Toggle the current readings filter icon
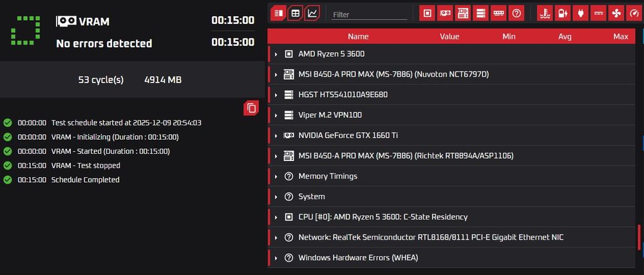Viewport: 644px width, 275px height. [x=598, y=14]
